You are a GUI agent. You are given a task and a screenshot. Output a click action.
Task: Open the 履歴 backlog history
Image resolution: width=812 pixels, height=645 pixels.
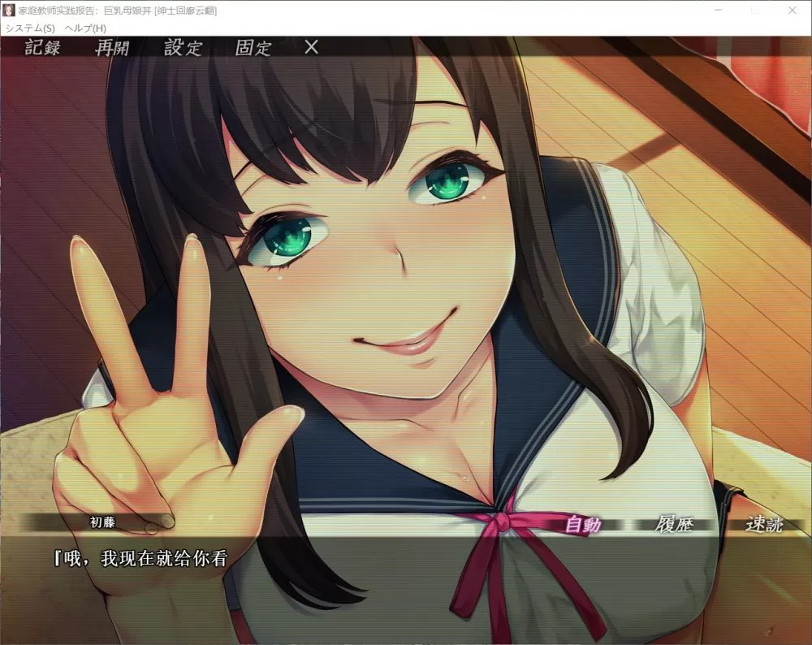[x=674, y=525]
